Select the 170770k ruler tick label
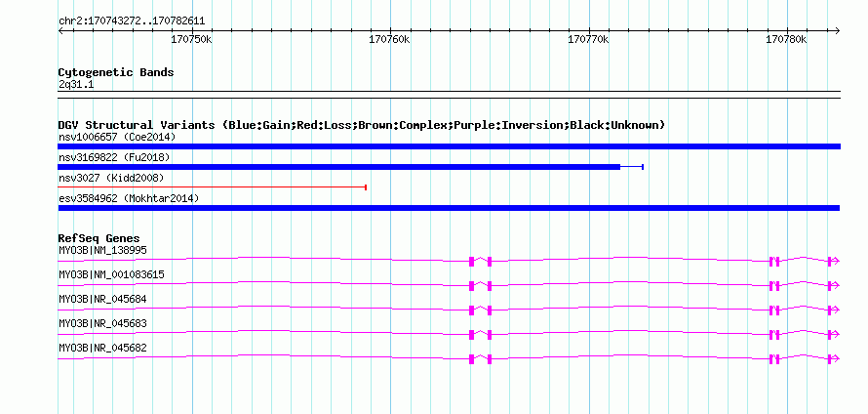 click(x=588, y=40)
